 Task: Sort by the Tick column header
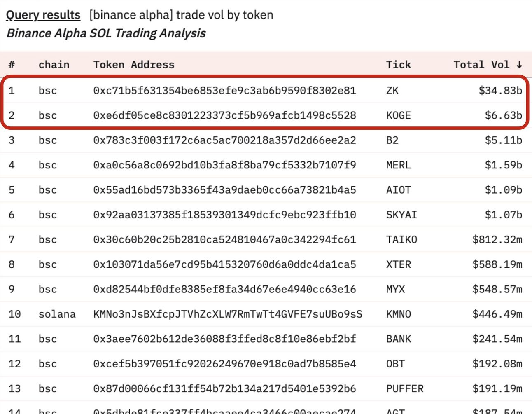click(x=399, y=65)
